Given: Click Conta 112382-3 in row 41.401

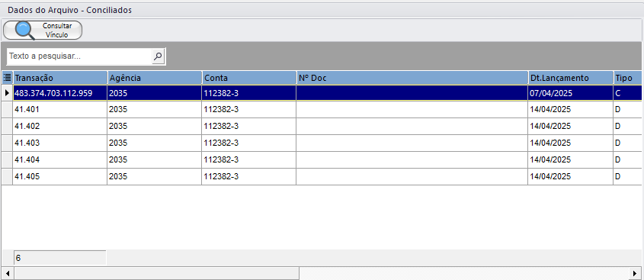Looking at the screenshot, I should (249, 110).
